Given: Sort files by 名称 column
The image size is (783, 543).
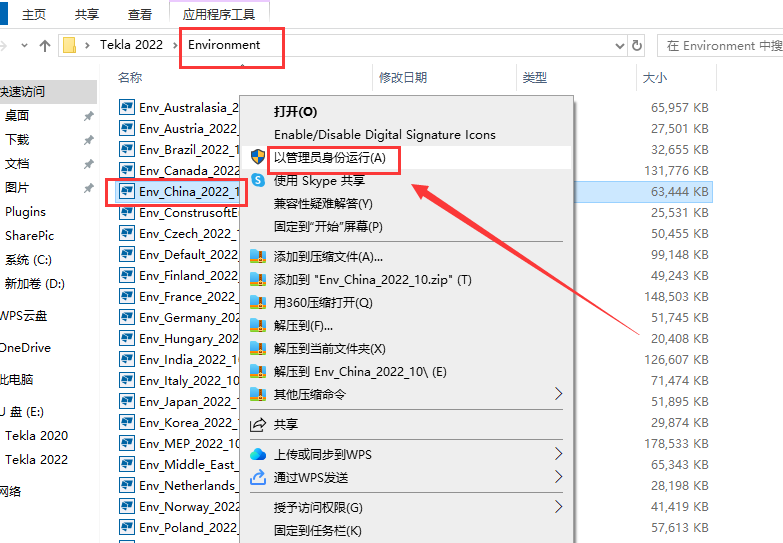Looking at the screenshot, I should (x=130, y=77).
